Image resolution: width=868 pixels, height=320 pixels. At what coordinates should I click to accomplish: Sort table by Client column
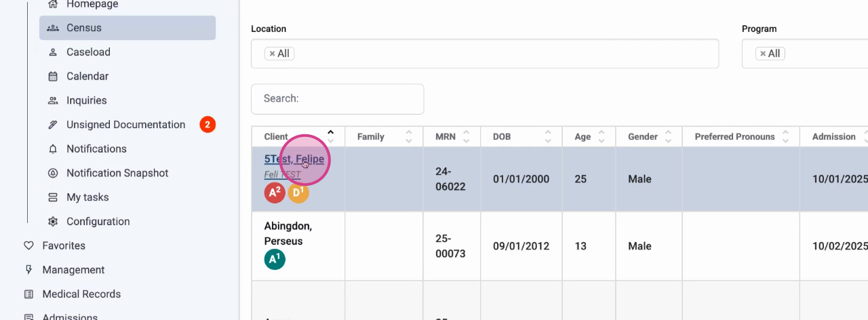point(298,136)
